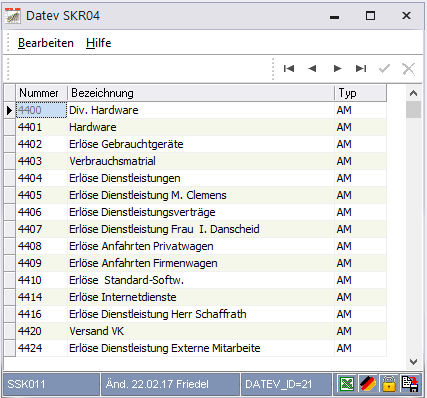Select number cell 4424

point(41,348)
